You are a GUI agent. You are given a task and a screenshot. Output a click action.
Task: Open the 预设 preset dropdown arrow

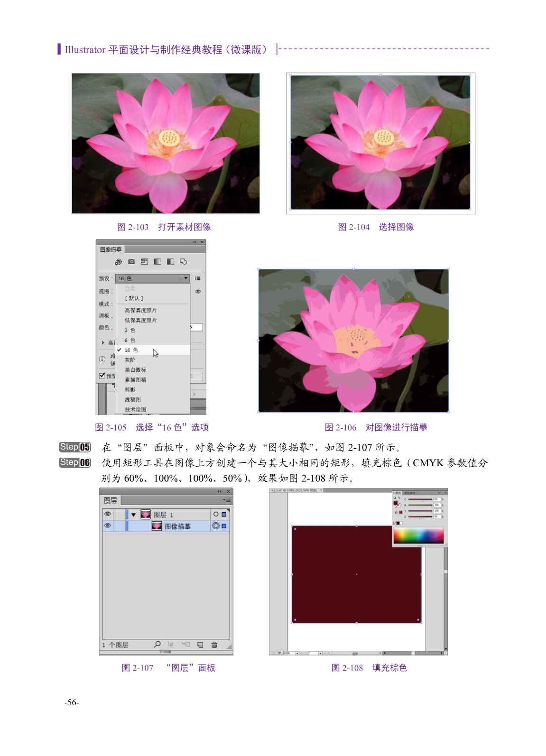[185, 278]
